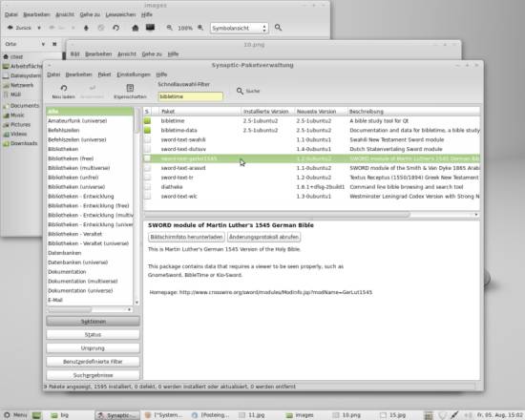Click the up-folder arrow in the images window
Image resolution: width=525 pixels, height=420 pixels.
[x=86, y=28]
